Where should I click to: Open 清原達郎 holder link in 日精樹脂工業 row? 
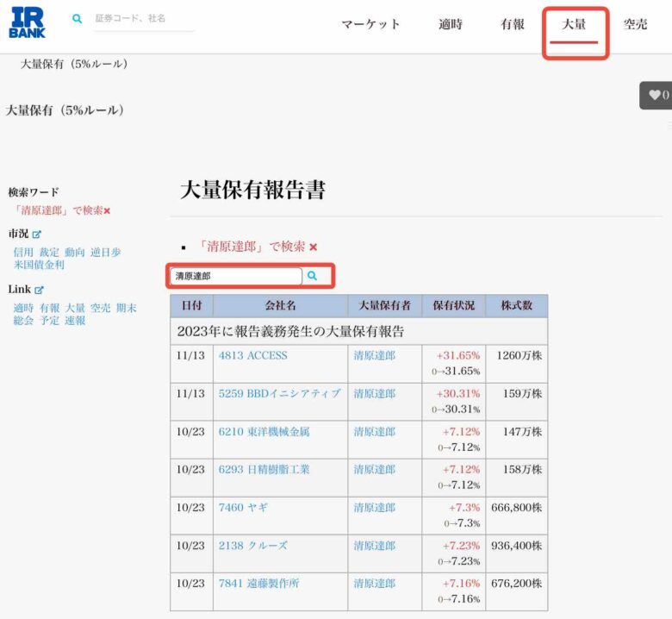(x=374, y=469)
